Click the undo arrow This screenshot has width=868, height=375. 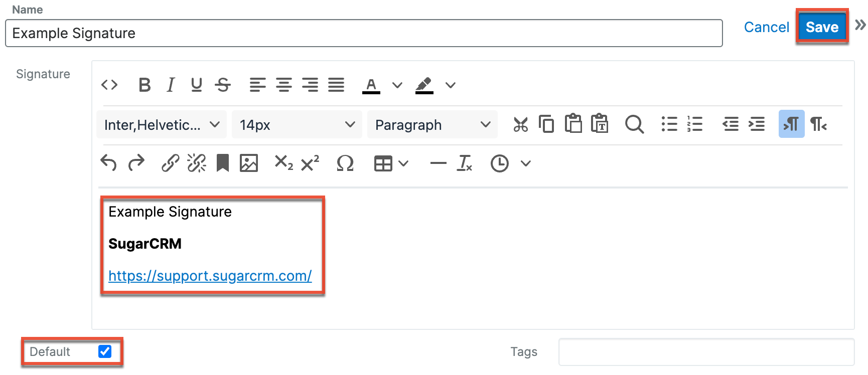(108, 163)
